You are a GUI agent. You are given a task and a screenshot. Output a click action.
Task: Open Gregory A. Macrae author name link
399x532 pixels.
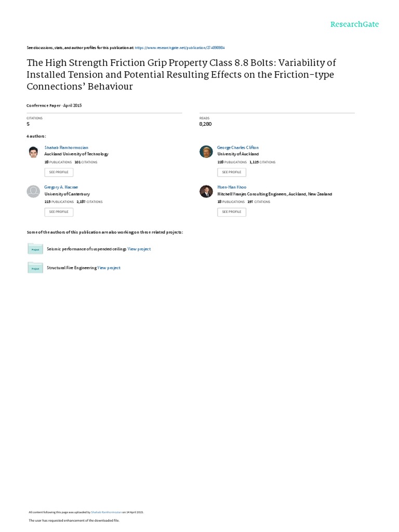tap(61, 187)
